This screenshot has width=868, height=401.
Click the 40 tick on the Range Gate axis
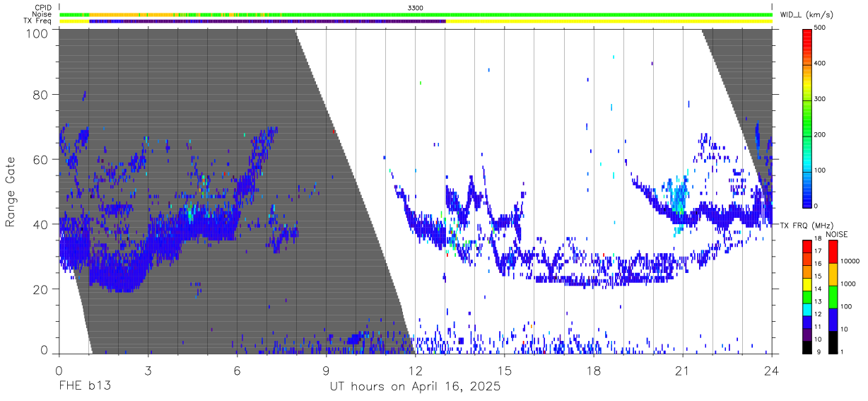click(x=41, y=224)
